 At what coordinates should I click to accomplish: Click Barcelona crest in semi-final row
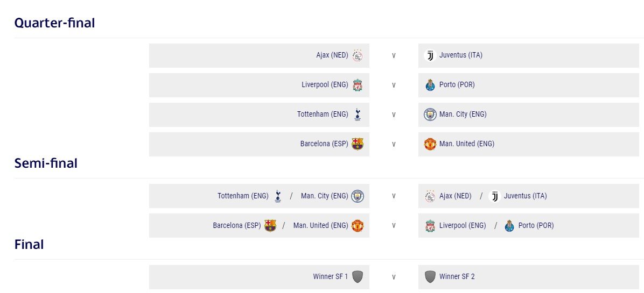click(270, 225)
